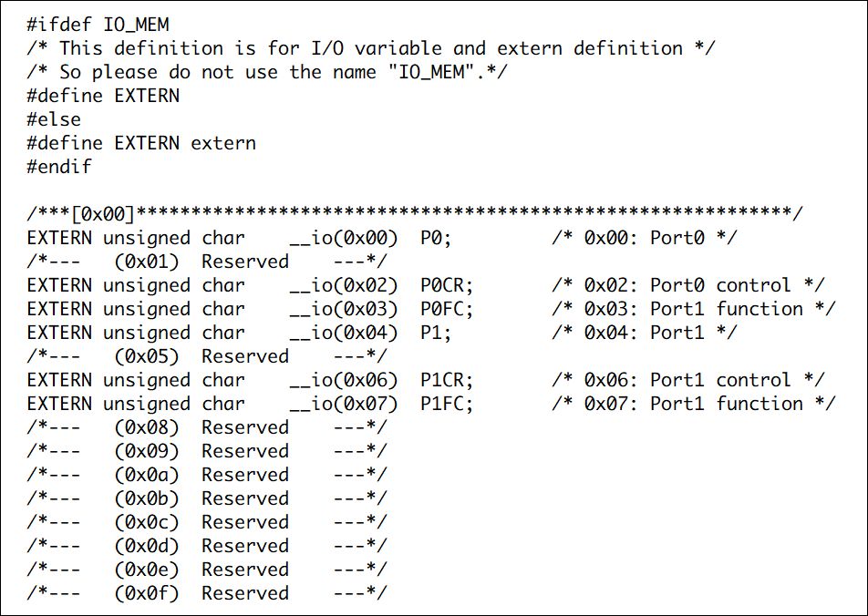This screenshot has height=616, width=868.
Task: Click the (0x05) Reserved comment line
Action: (x=206, y=356)
